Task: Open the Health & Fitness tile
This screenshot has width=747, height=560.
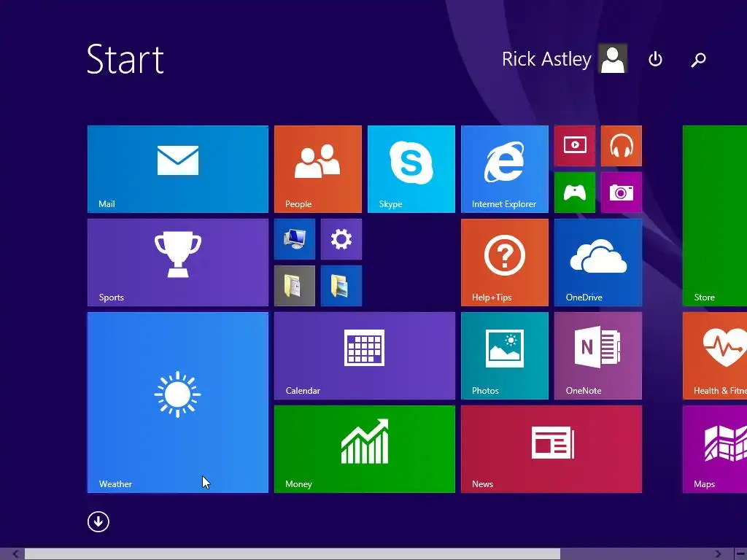Action: click(715, 356)
